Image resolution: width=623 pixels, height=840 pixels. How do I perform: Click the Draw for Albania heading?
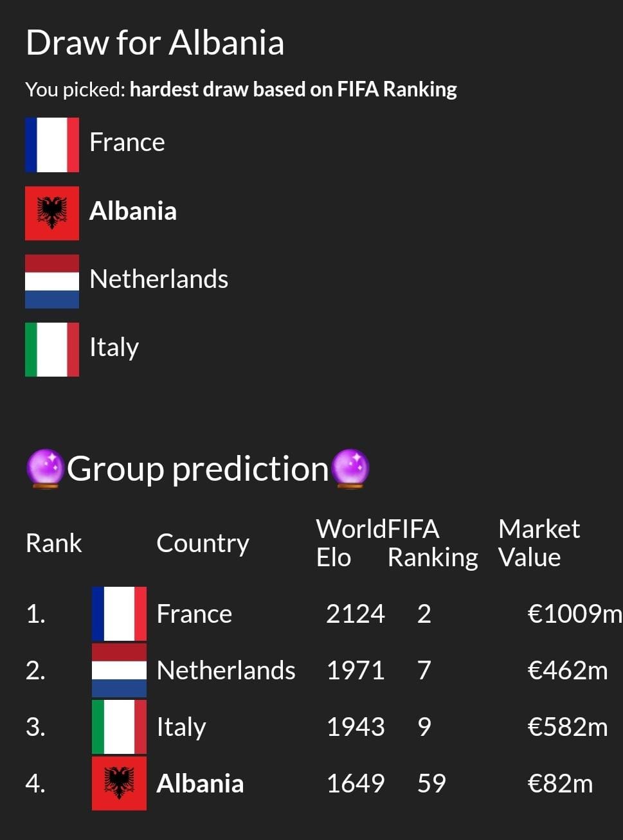(155, 43)
